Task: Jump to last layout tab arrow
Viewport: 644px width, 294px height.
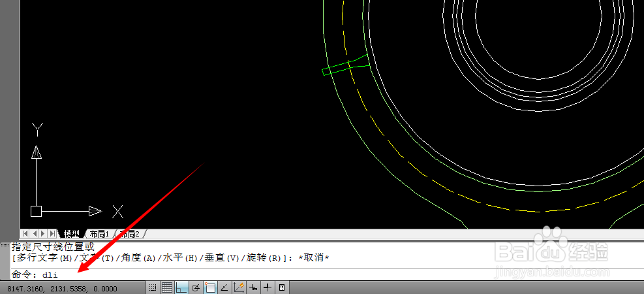Action: point(53,233)
